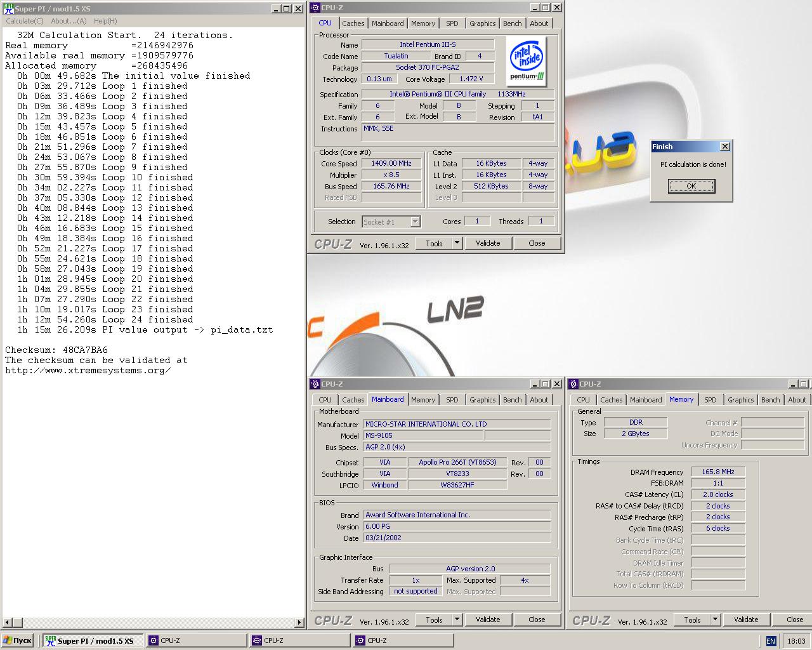Screen dimensions: 812x650
Task: Select Graphics tab in Memory CPU-Z window
Action: 741,400
